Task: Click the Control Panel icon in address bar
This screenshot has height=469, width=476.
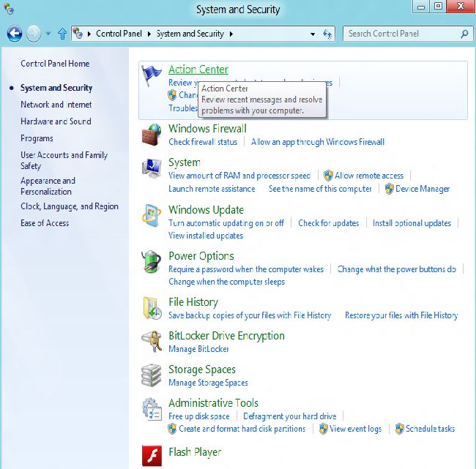Action: coord(78,34)
